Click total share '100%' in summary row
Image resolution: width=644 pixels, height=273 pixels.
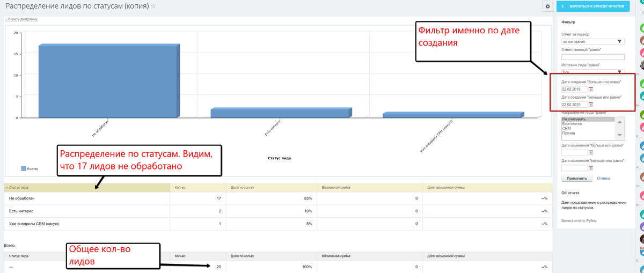click(x=307, y=267)
